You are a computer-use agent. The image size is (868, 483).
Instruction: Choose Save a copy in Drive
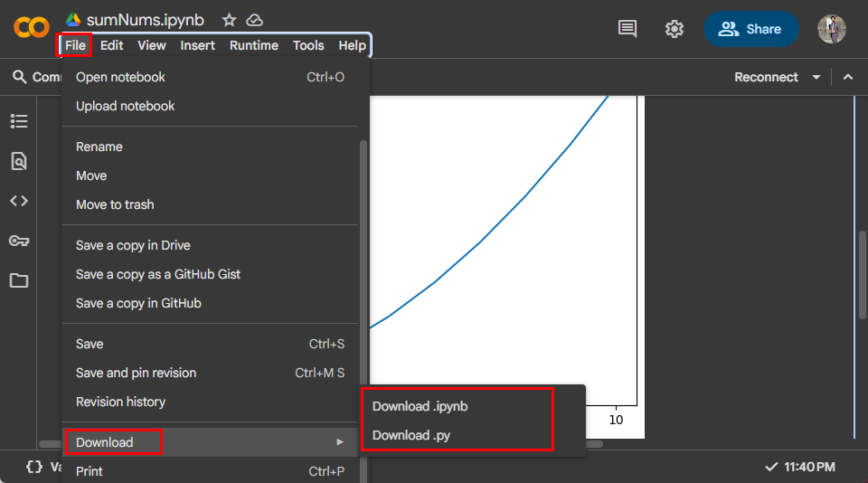coord(133,245)
